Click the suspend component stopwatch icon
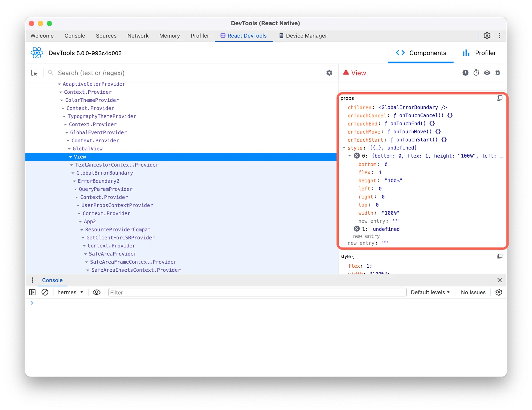 tap(476, 73)
